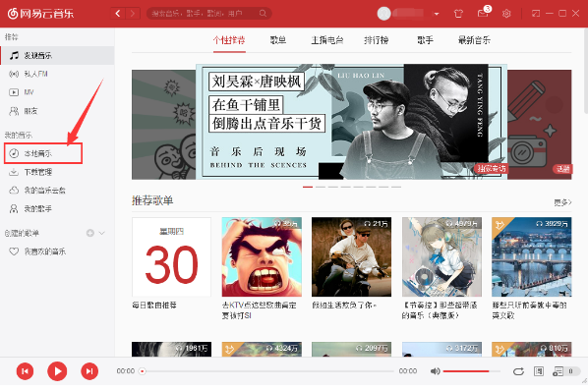
Task: Open settings gear icon
Action: pyautogui.click(x=506, y=14)
